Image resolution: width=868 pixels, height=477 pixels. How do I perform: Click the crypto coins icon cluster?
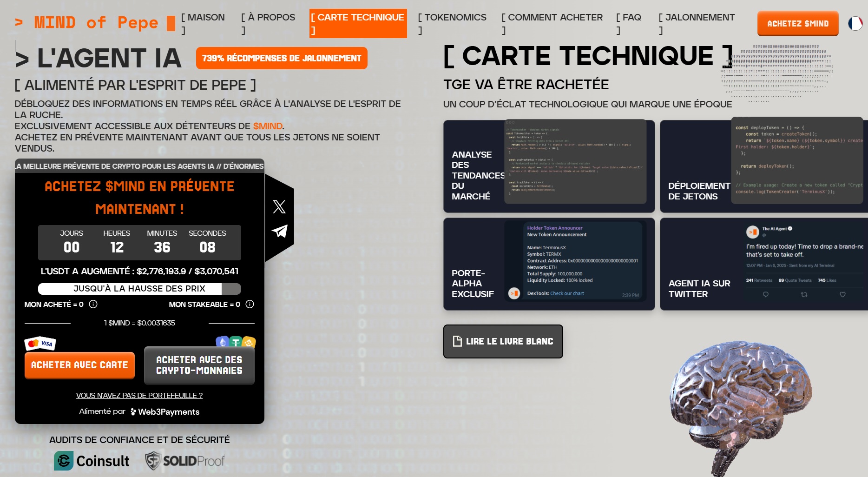coord(236,342)
